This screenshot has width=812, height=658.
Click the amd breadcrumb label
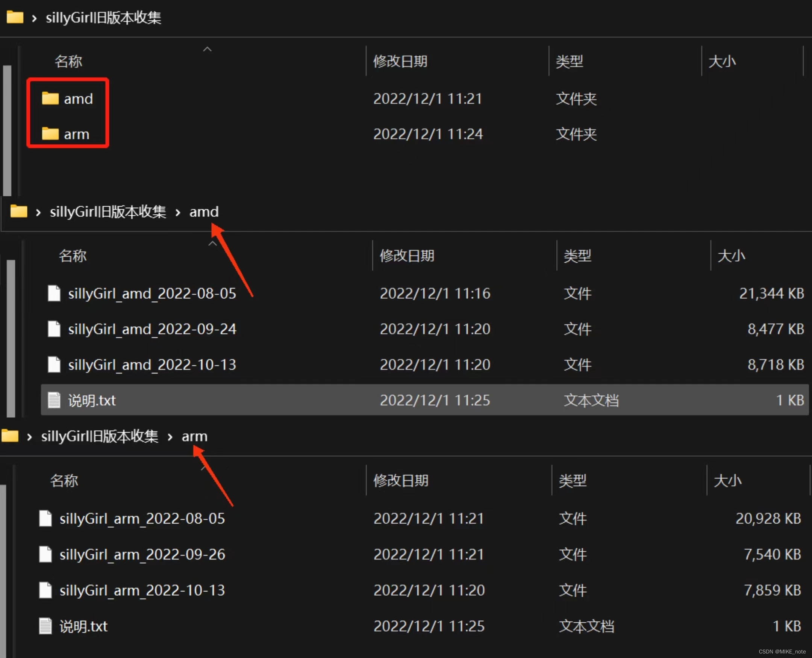point(204,212)
